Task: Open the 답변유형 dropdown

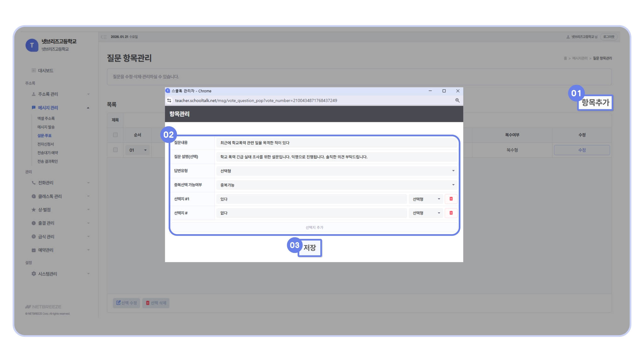Action: (x=336, y=171)
